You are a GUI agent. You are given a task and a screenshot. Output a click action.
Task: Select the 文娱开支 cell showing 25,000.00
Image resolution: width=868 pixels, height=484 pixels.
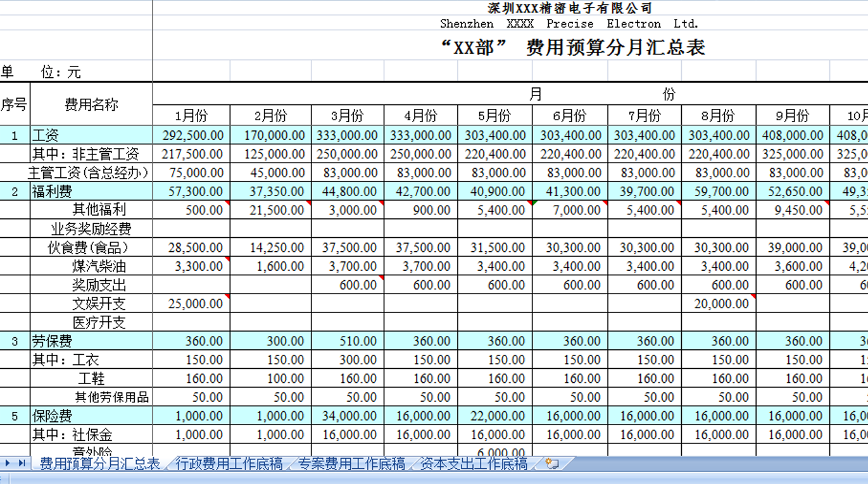191,304
